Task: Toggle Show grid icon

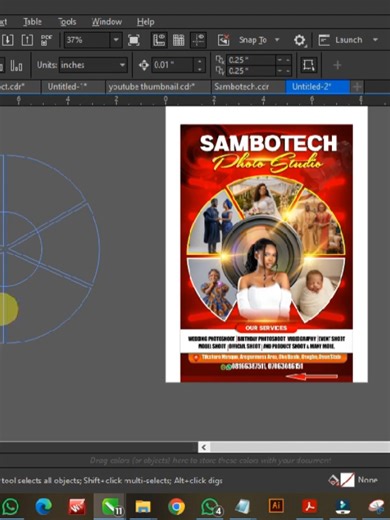Action: coord(179,40)
